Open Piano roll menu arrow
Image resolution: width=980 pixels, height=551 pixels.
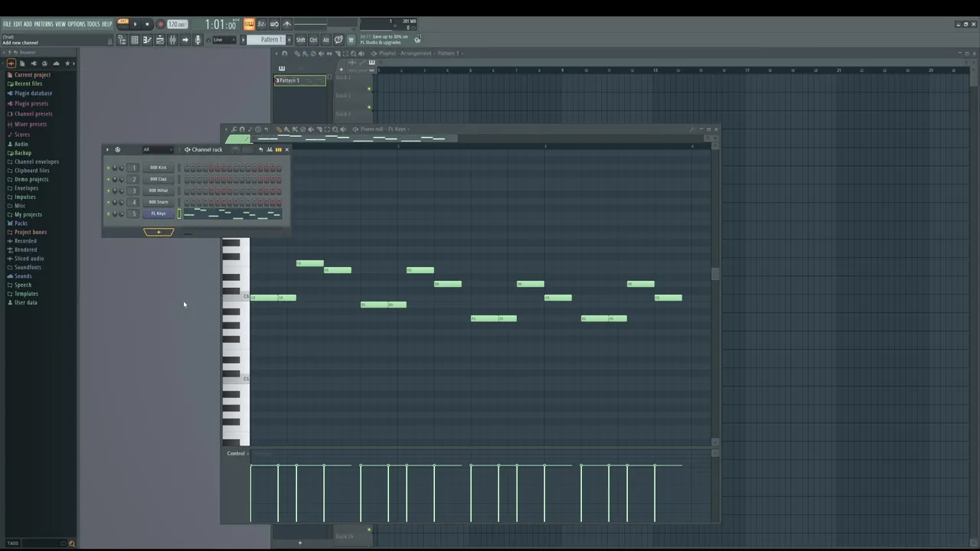pyautogui.click(x=227, y=129)
